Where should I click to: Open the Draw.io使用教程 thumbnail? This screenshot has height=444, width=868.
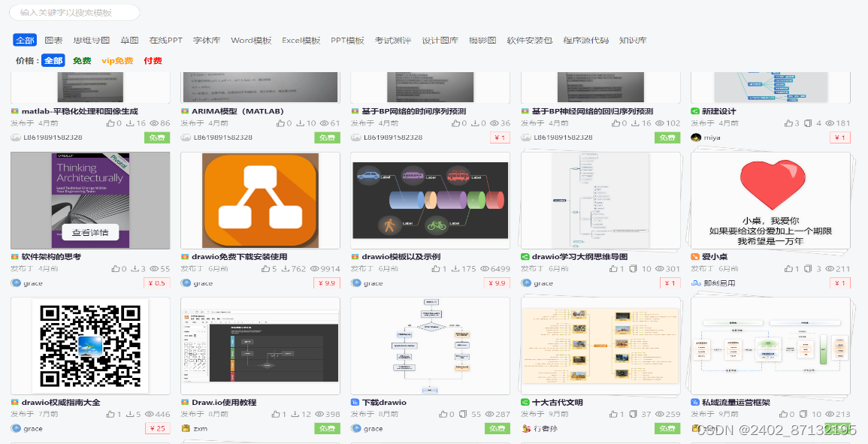260,346
